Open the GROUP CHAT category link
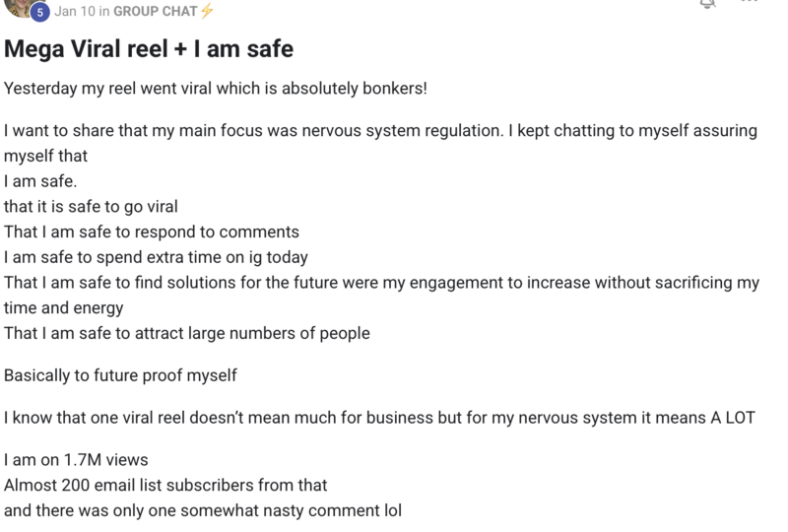This screenshot has width=788, height=532. [x=156, y=11]
